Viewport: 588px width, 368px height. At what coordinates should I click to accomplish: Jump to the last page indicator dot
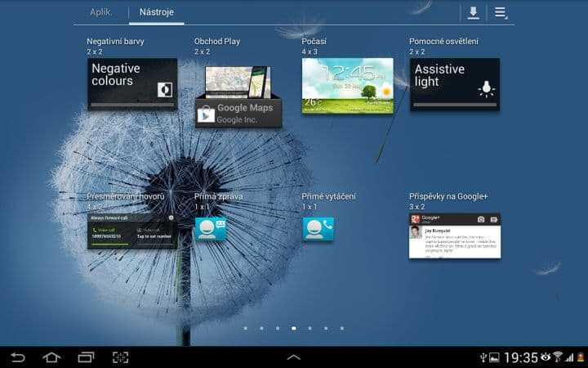click(341, 328)
